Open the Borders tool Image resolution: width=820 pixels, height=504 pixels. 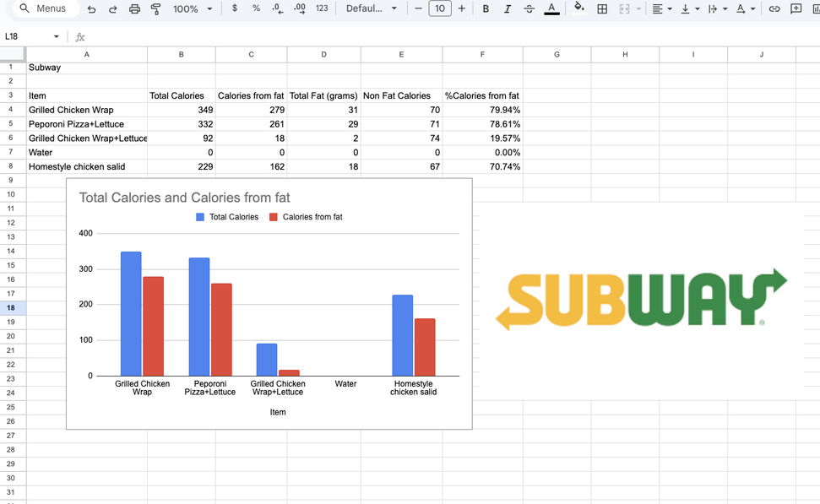point(602,9)
